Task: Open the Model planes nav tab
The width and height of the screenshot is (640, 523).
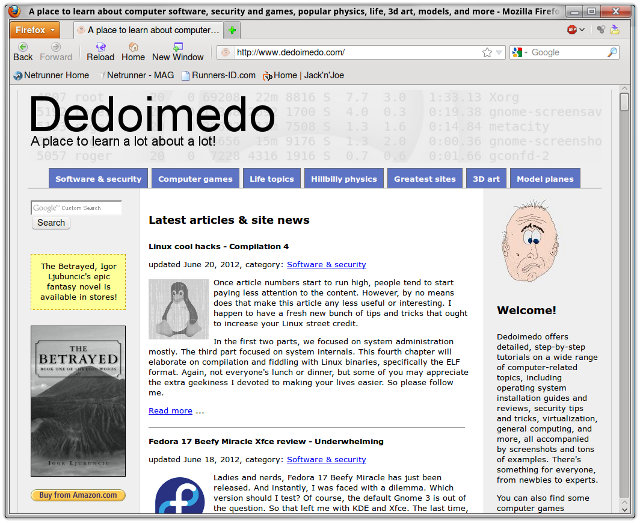Action: [x=545, y=178]
